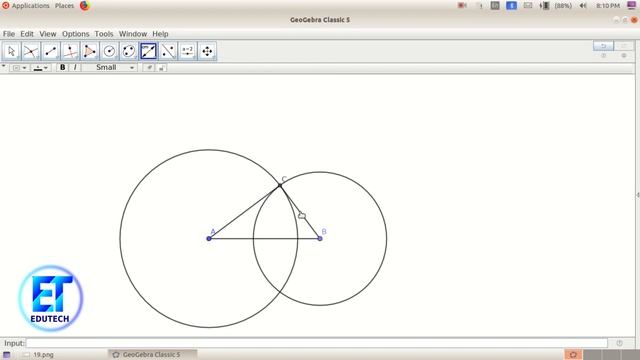Viewport: 640px width, 360px height.
Task: Click the larger circle centered at A
Action: [x=120, y=238]
